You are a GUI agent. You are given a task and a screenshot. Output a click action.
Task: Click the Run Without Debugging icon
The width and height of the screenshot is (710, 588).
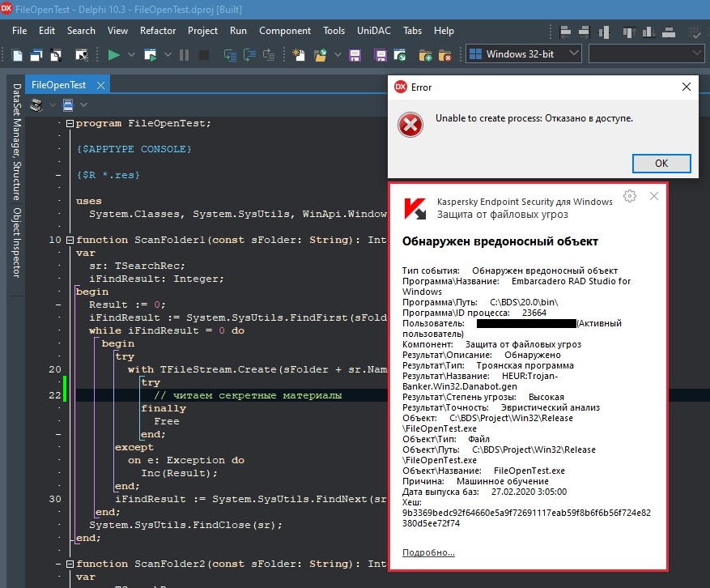[x=150, y=55]
